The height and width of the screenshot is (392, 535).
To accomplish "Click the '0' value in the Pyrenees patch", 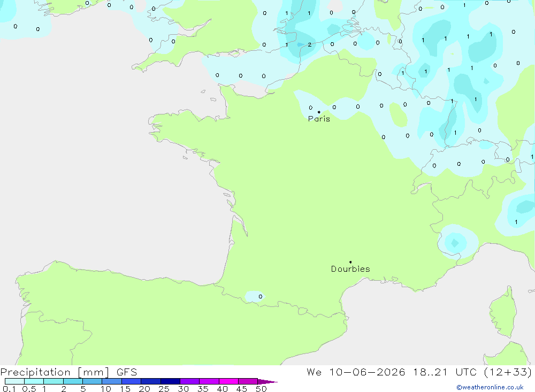I will pos(261,296).
